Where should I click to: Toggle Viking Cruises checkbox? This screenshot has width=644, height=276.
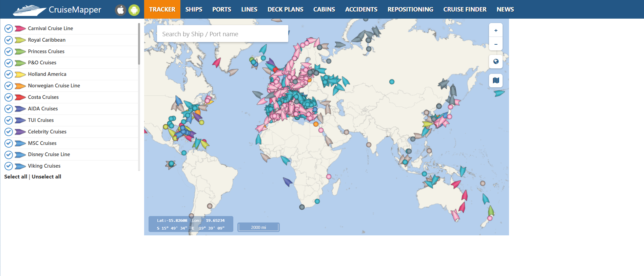coord(8,166)
